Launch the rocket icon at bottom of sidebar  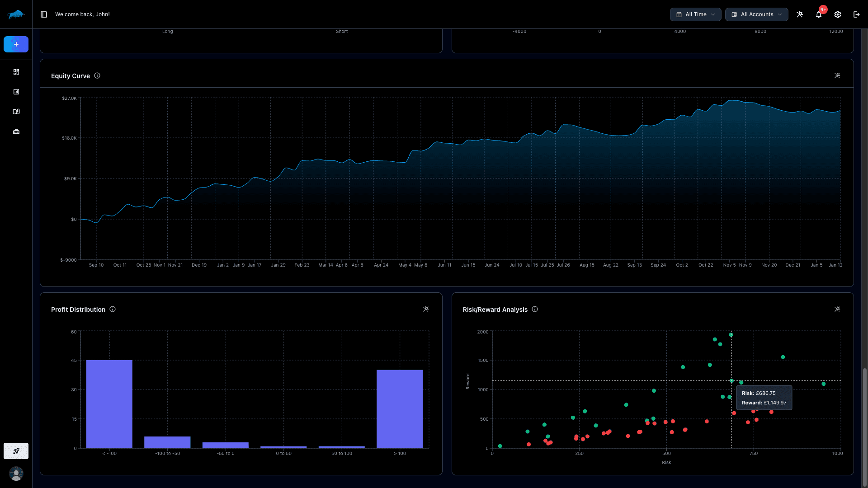(16, 450)
